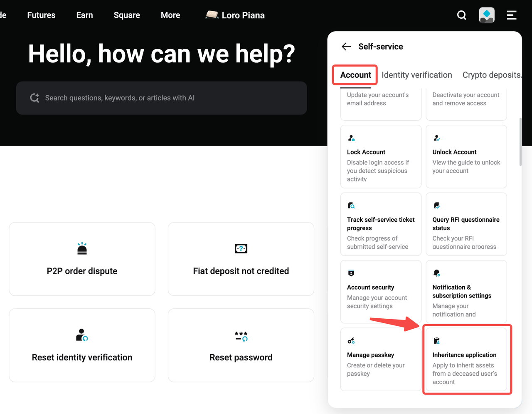Viewport: 532px width, 414px height.
Task: Click the Account security shield icon
Action: coord(351,273)
